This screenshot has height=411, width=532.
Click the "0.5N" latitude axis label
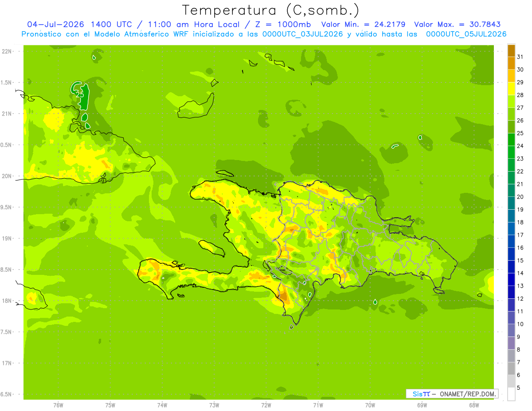[x=7, y=145]
